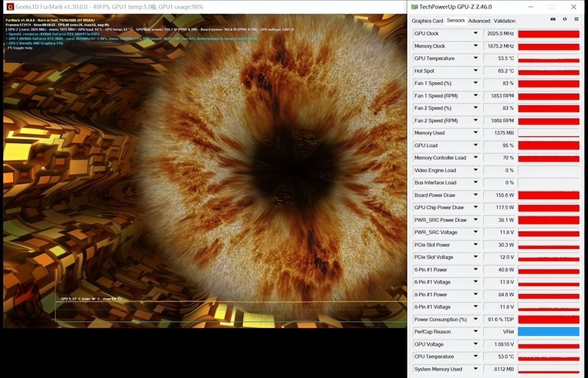588x378 pixels.
Task: Click the 6-Pin #1 Voltage label
Action: [432, 282]
